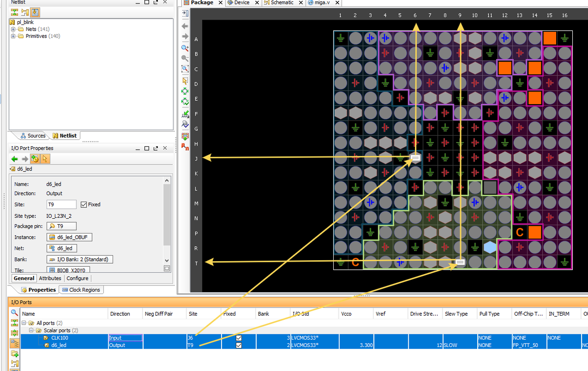Image resolution: width=588 pixels, height=371 pixels.
Task: Click the place I/O ports icon with green arrow
Action: pyautogui.click(x=185, y=114)
